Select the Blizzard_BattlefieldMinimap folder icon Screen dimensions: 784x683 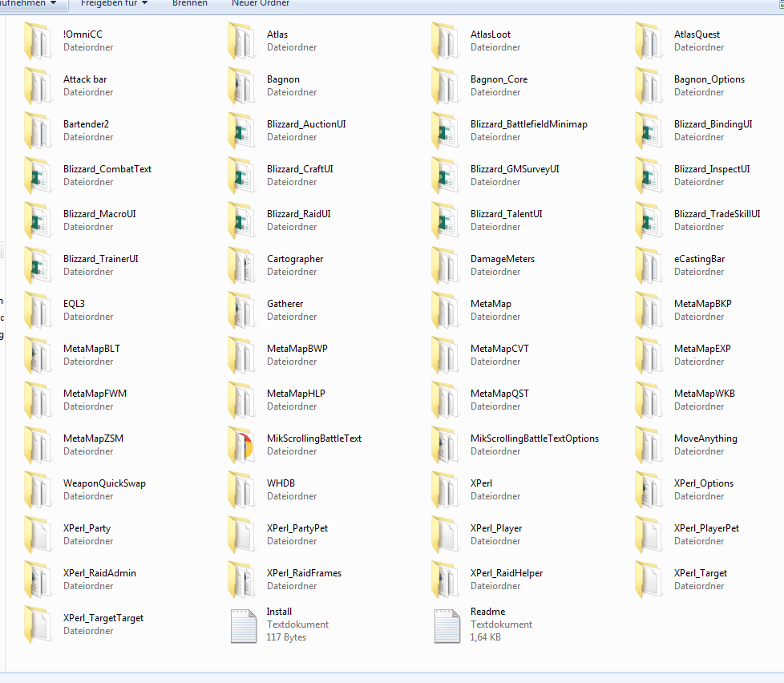444,131
